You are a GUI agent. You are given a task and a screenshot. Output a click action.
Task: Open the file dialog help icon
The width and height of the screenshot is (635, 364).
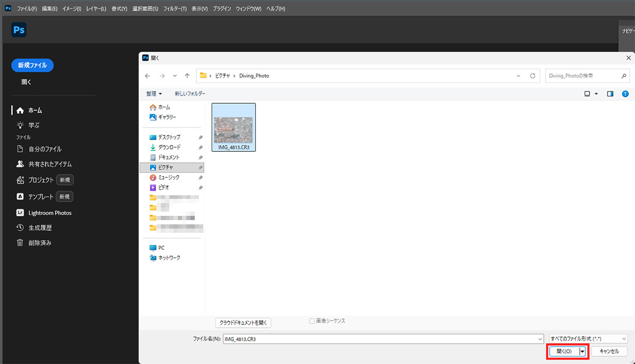(x=625, y=94)
